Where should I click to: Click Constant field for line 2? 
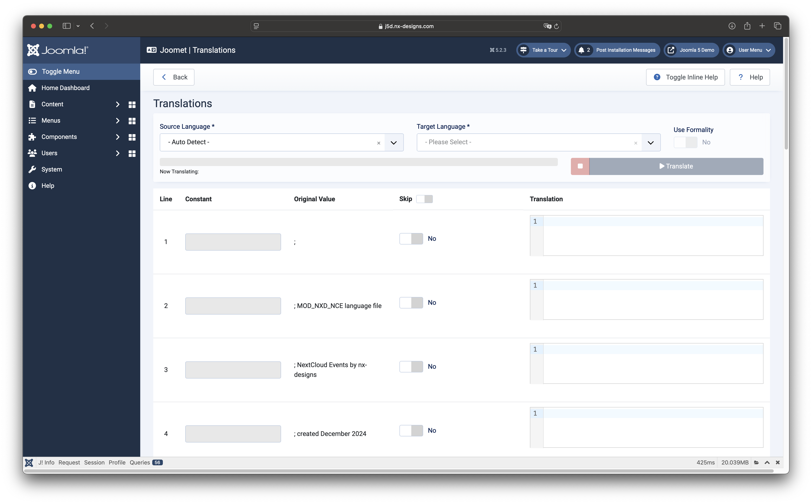(x=233, y=306)
